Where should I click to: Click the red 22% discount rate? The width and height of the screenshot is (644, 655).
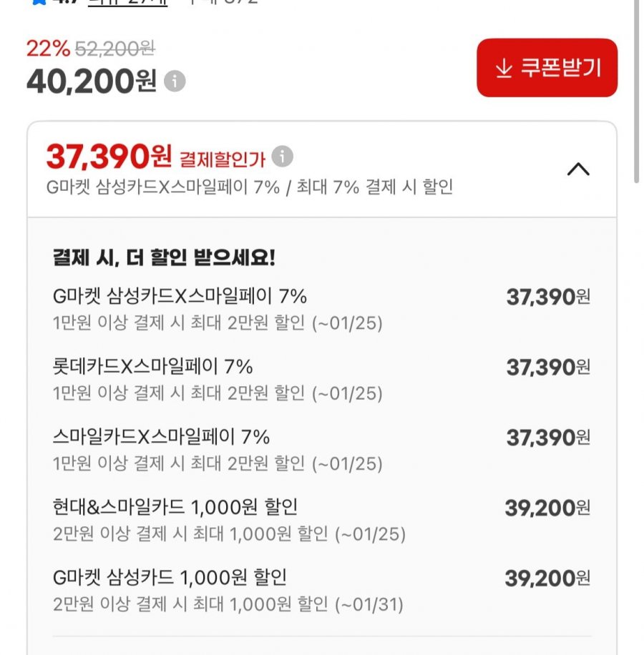48,49
